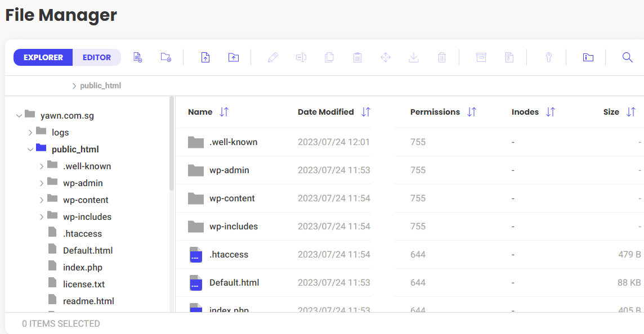The image size is (644, 334).
Task: Select readme.html in sidebar tree
Action: [x=88, y=301]
